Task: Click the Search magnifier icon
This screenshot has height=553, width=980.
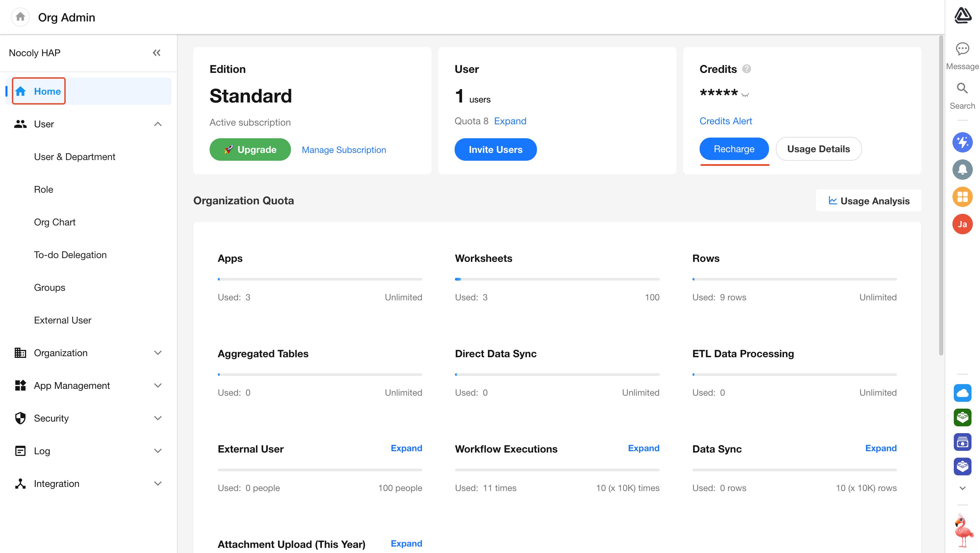Action: click(x=962, y=89)
